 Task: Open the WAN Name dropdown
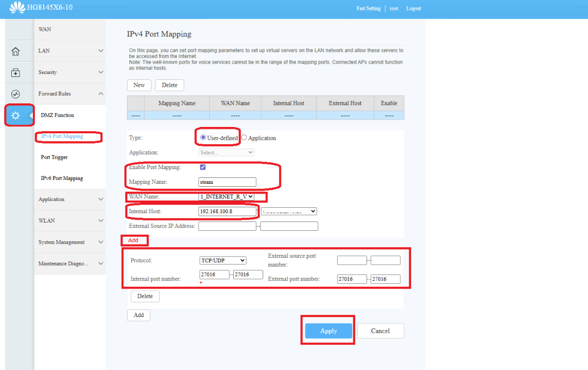tap(226, 197)
